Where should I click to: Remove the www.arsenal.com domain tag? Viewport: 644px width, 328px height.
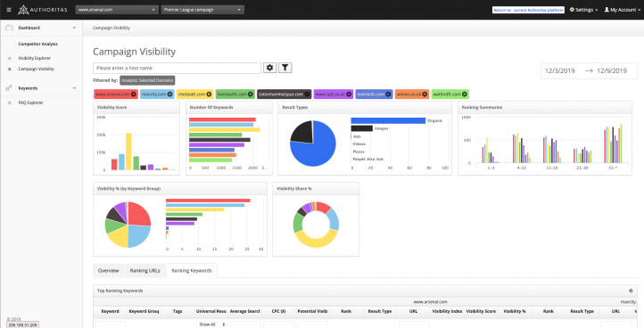[134, 94]
